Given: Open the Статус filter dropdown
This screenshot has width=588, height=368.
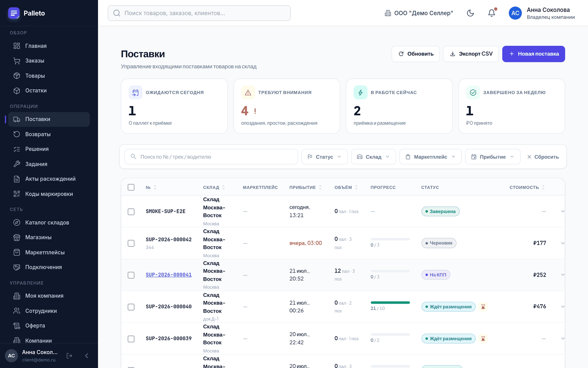Looking at the screenshot, I should click(x=324, y=157).
